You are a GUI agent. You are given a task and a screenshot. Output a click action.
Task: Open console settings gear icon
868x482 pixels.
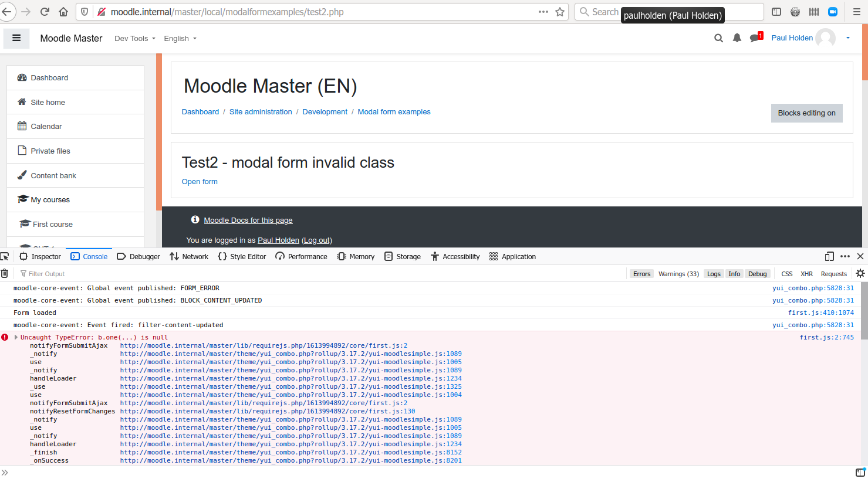(860, 273)
